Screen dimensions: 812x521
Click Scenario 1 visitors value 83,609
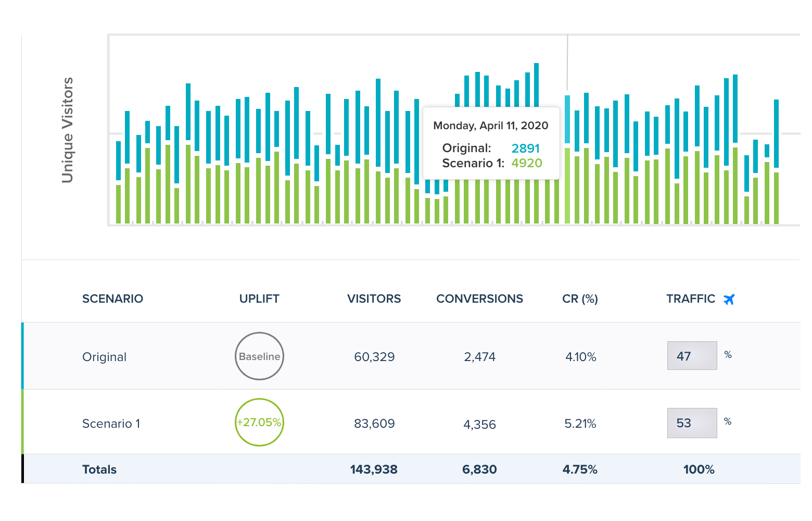coord(374,424)
